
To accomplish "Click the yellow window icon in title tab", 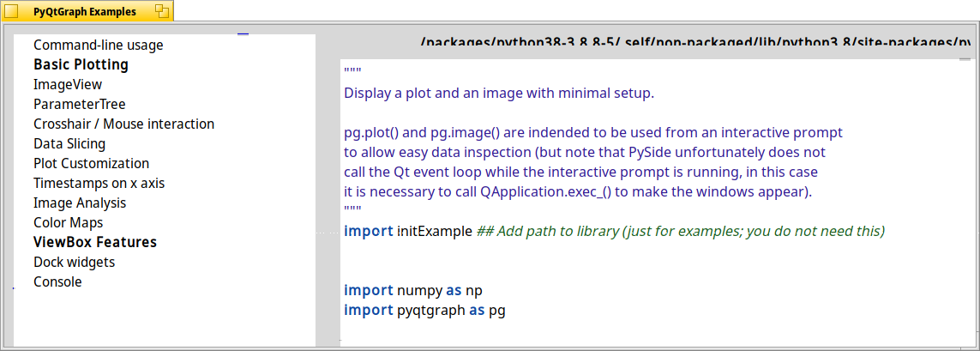I will pyautogui.click(x=12, y=11).
